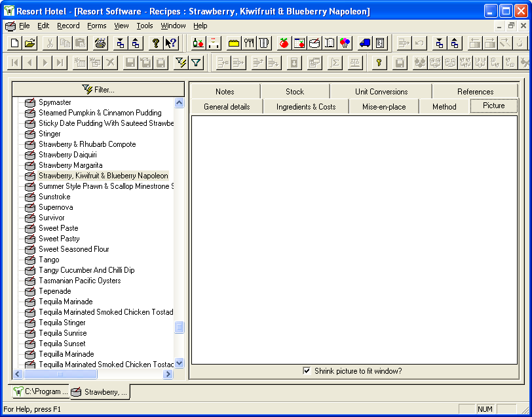The width and height of the screenshot is (532, 417).
Task: Open the Edit menu
Action: [43, 26]
